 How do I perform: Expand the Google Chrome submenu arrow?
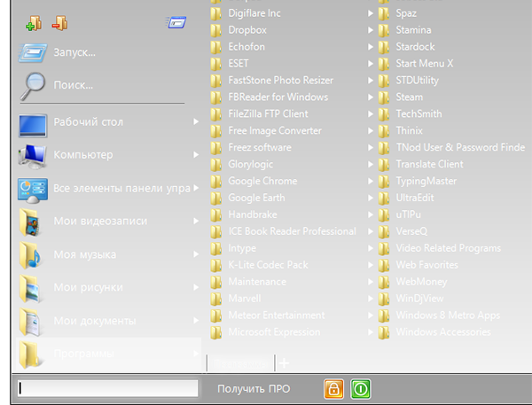click(x=371, y=181)
